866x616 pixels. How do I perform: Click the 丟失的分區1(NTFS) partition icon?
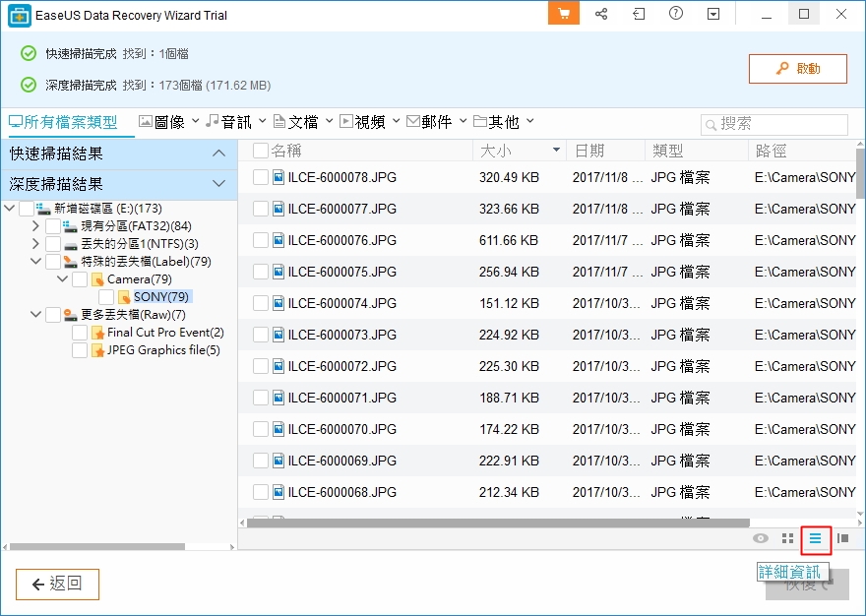(x=70, y=244)
